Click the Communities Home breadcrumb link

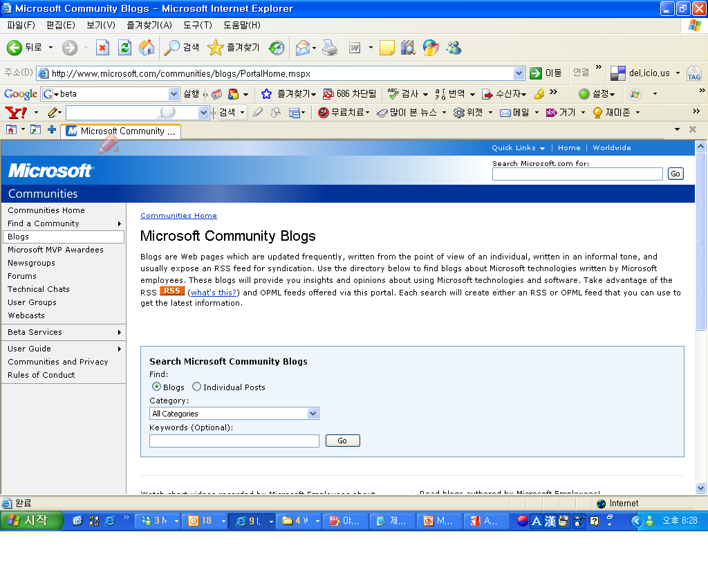point(178,216)
